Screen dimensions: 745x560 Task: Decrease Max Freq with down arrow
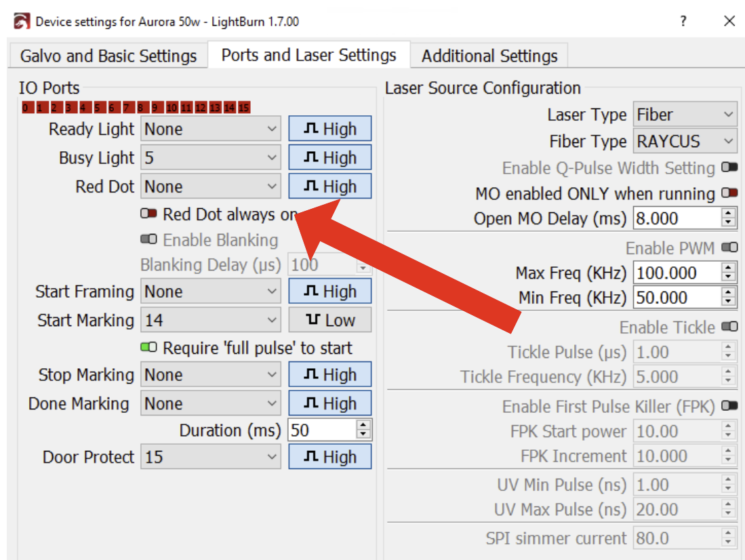coord(728,278)
